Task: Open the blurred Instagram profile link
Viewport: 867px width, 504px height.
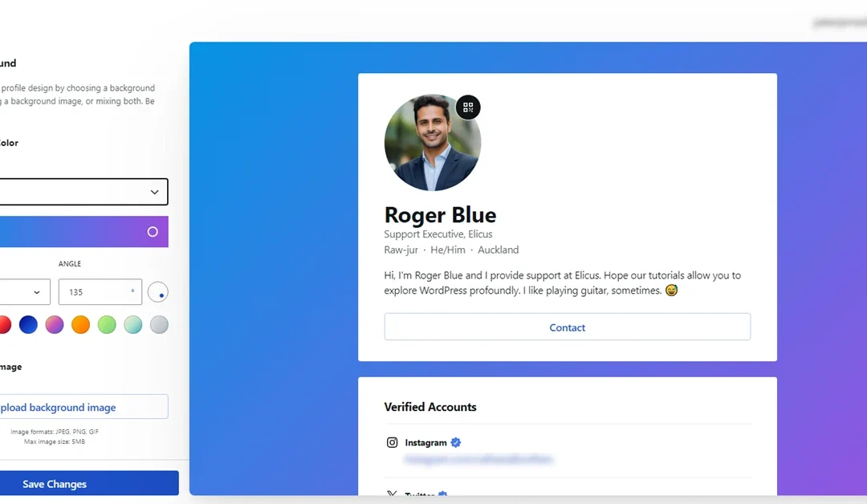Action: click(478, 459)
